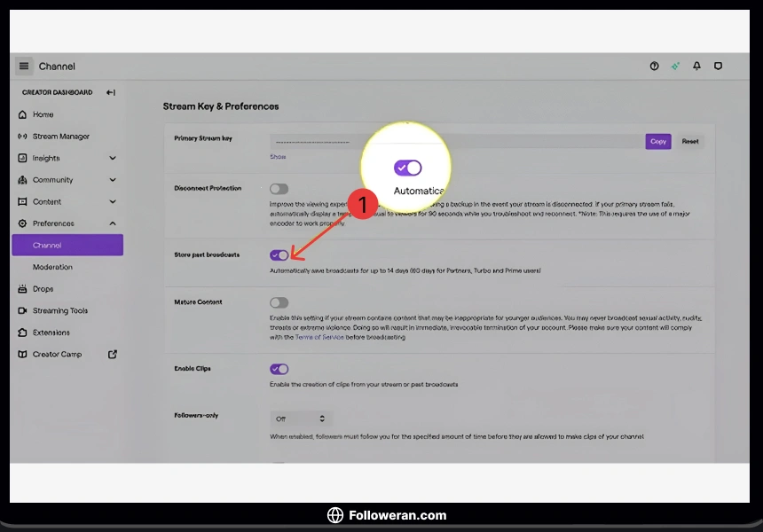Expand the Community section
Image resolution: width=763 pixels, height=532 pixels.
tap(113, 180)
